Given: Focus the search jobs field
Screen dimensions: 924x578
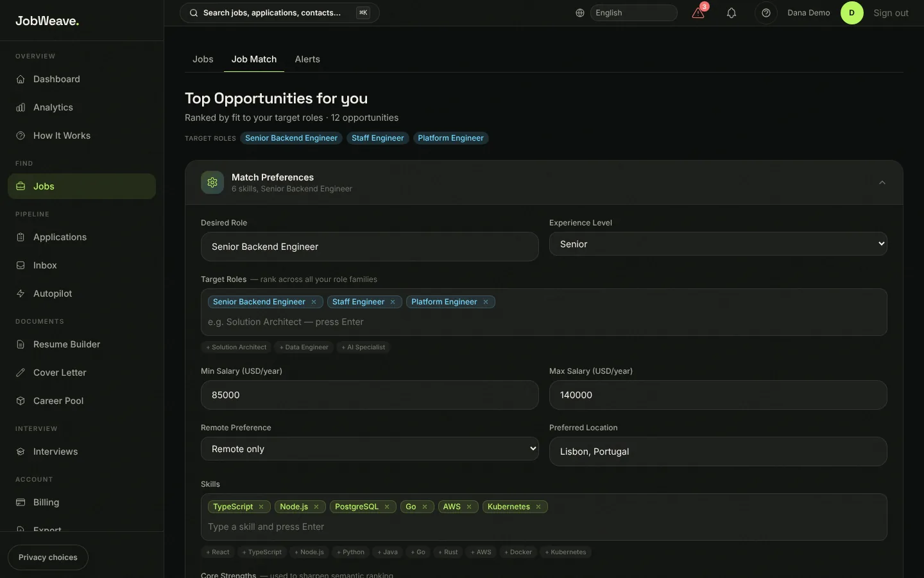Looking at the screenshot, I should click(280, 13).
